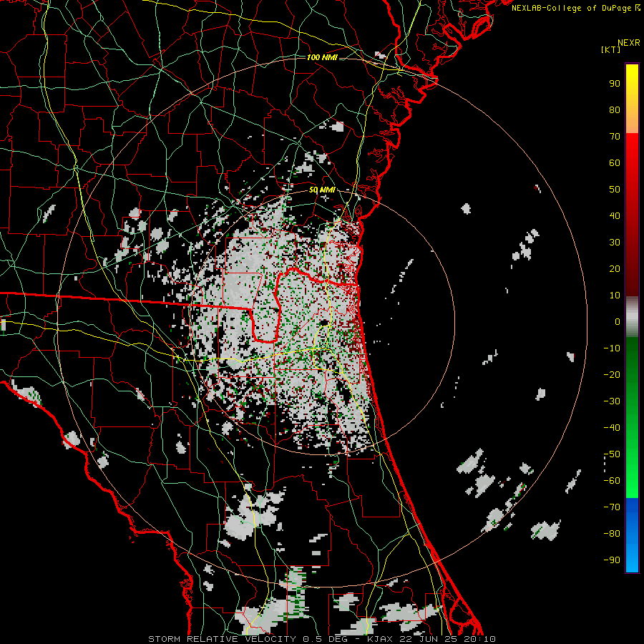Click the 70 value on the velocity scale
644x644 pixels.
point(615,137)
